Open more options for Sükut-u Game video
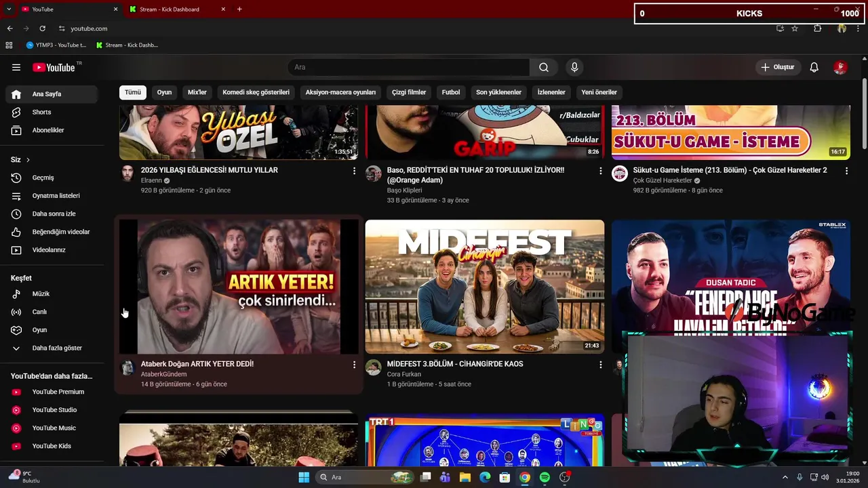The height and width of the screenshot is (488, 868). [x=846, y=171]
